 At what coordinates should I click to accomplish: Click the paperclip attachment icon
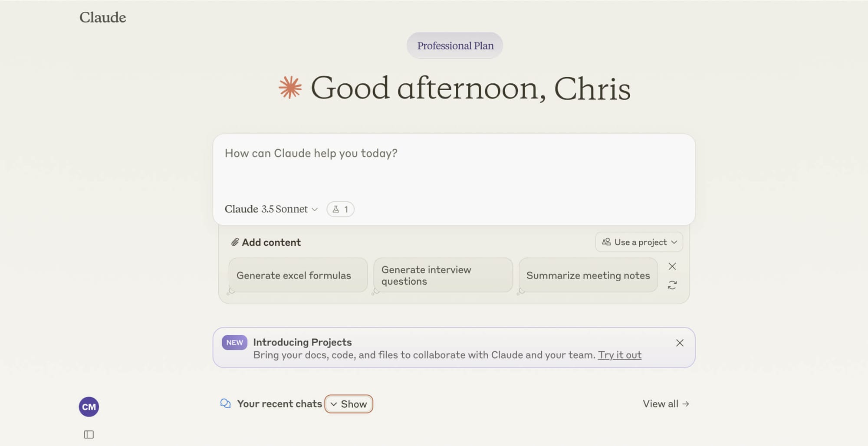(235, 242)
